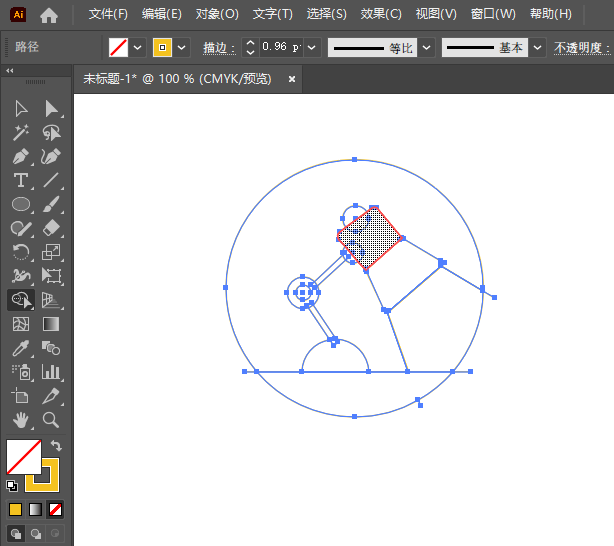Open fill color dropdown in control bar
Screen dimensions: 614x546
tap(137, 48)
